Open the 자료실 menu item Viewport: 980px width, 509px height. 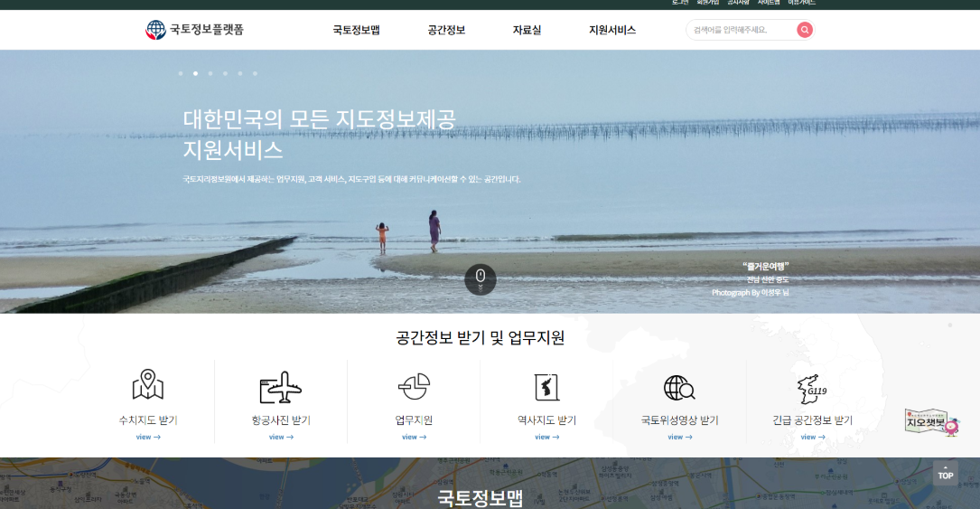click(x=527, y=30)
